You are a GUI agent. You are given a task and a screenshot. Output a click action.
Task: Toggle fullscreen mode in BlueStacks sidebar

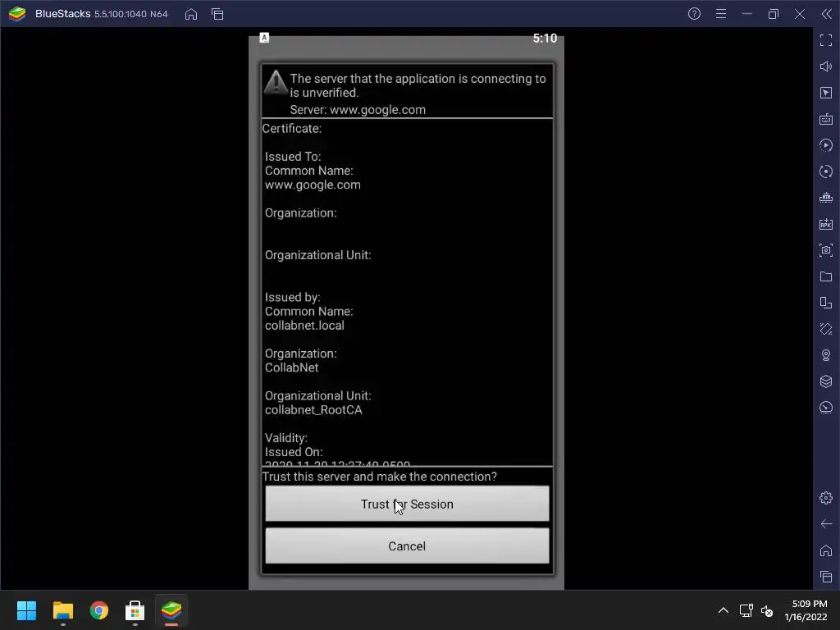pyautogui.click(x=826, y=40)
